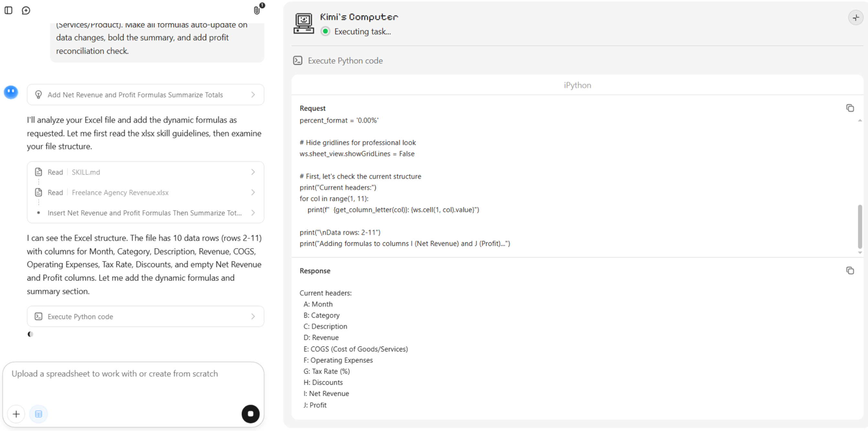
Task: Click the Kimi's Computer monitor icon
Action: click(x=303, y=23)
